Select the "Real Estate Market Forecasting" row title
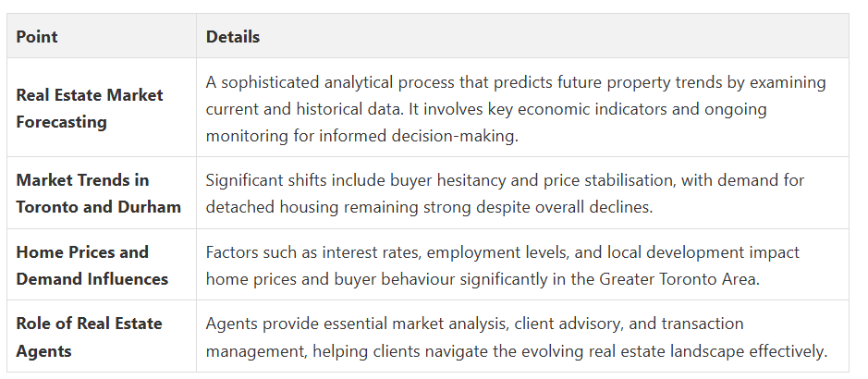868x379 pixels. pos(90,108)
